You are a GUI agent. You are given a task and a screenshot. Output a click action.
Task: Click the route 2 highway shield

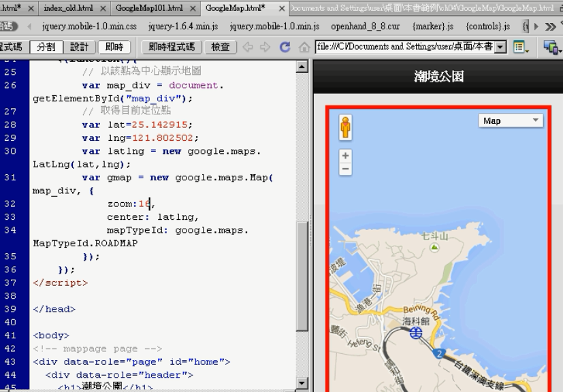coord(439,354)
